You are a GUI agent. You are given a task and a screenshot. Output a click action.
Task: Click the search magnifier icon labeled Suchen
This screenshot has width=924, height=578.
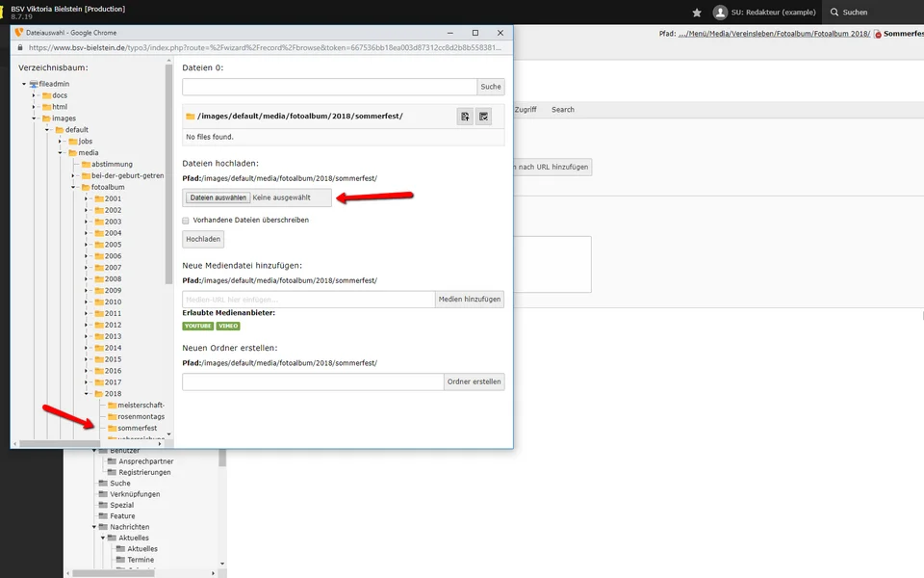tap(834, 13)
